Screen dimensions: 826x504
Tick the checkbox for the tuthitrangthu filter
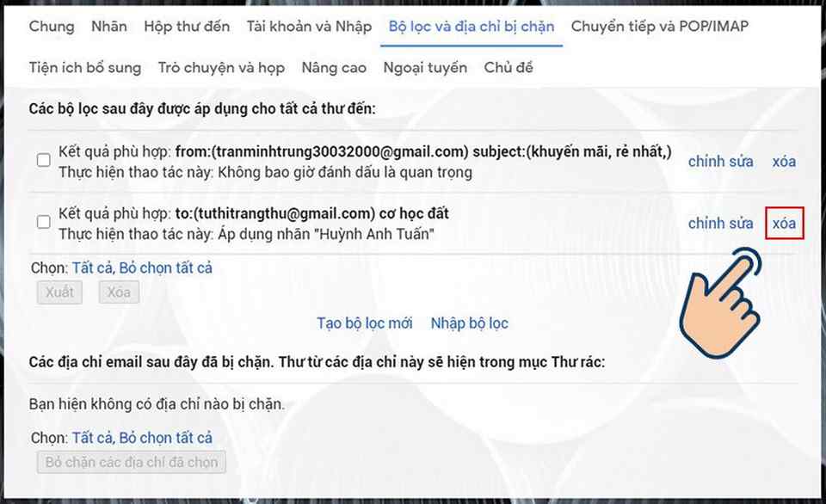pyautogui.click(x=44, y=223)
